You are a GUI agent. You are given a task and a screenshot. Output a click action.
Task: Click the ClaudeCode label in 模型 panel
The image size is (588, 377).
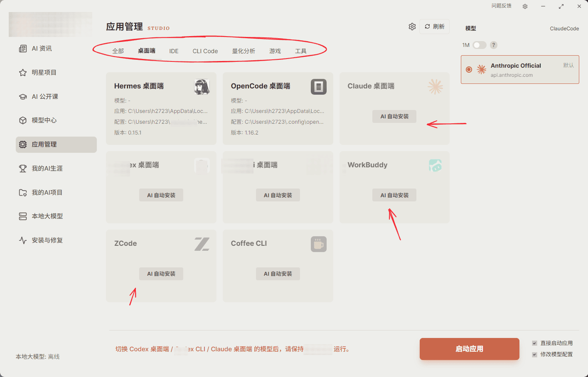(x=564, y=29)
